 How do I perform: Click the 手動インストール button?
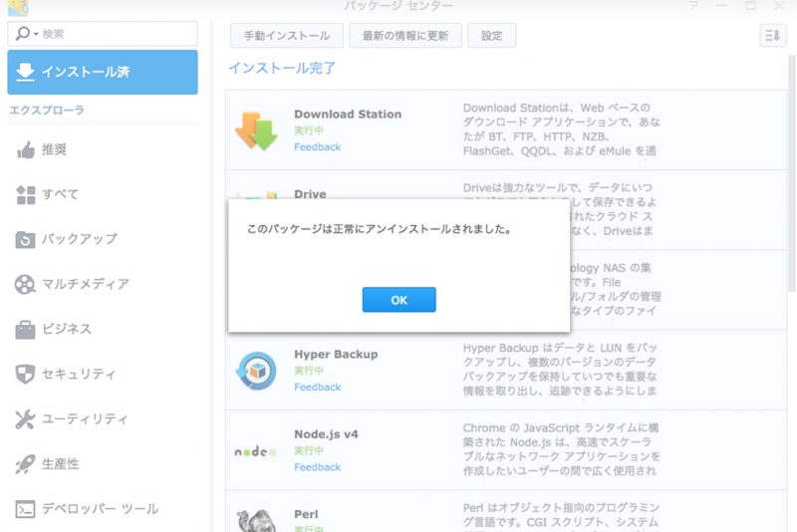click(287, 36)
